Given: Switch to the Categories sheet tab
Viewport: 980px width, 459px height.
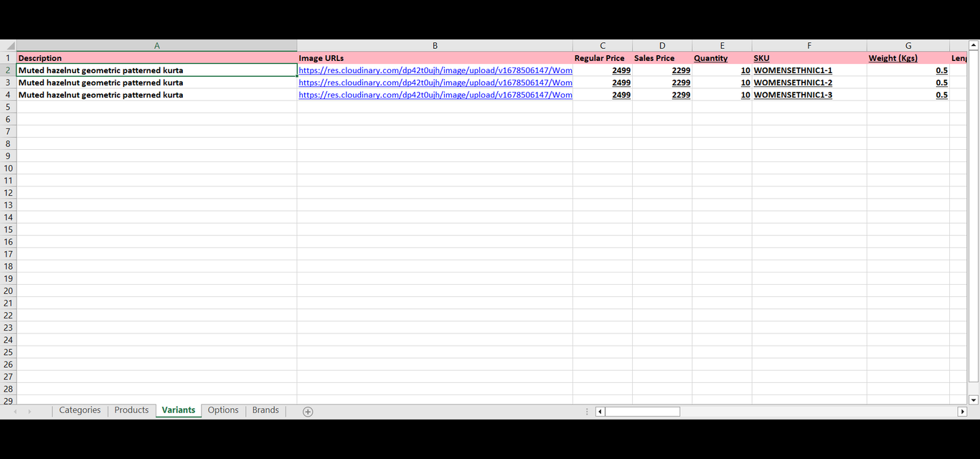Looking at the screenshot, I should [80, 410].
